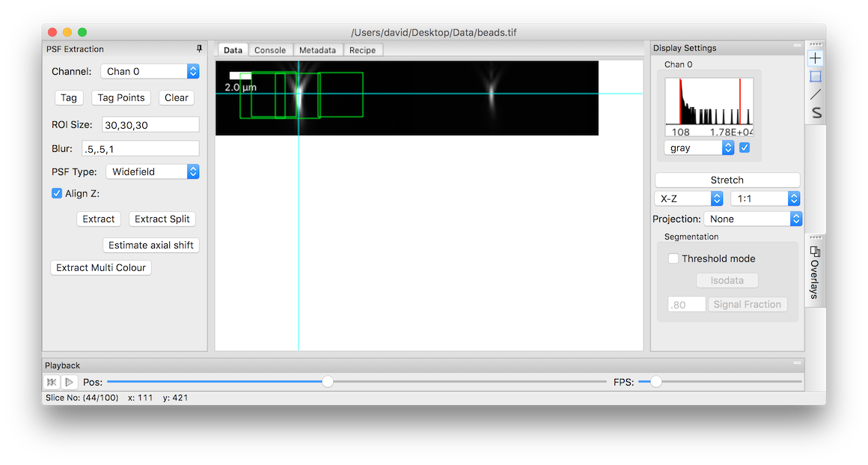Click the histogram maximum value 1.78E+04
868x465 pixels.
(731, 132)
